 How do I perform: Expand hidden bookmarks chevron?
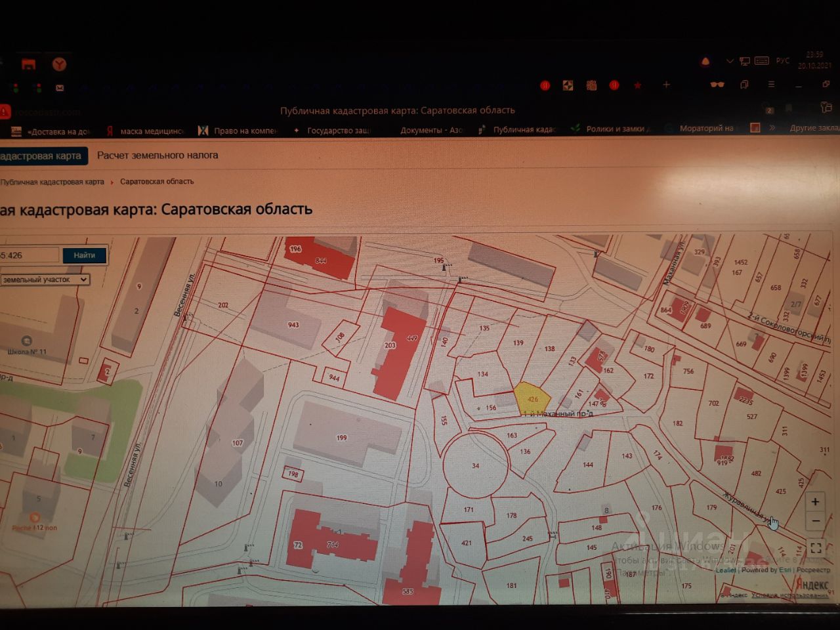(x=772, y=128)
